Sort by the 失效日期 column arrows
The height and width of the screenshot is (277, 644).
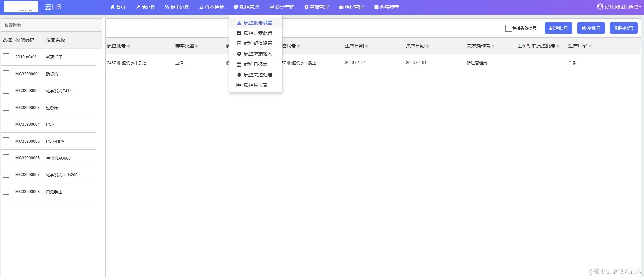click(x=427, y=46)
